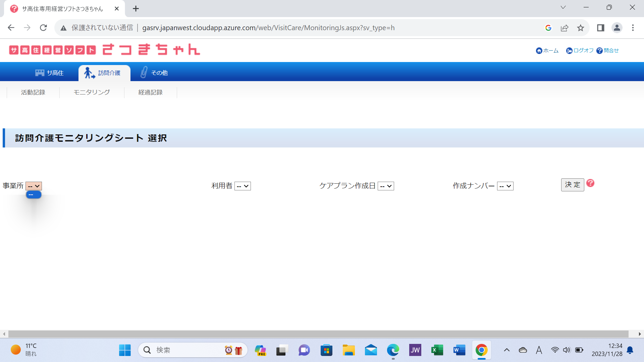Click the horizontal page scrollbar
This screenshot has height=362, width=644.
318,334
